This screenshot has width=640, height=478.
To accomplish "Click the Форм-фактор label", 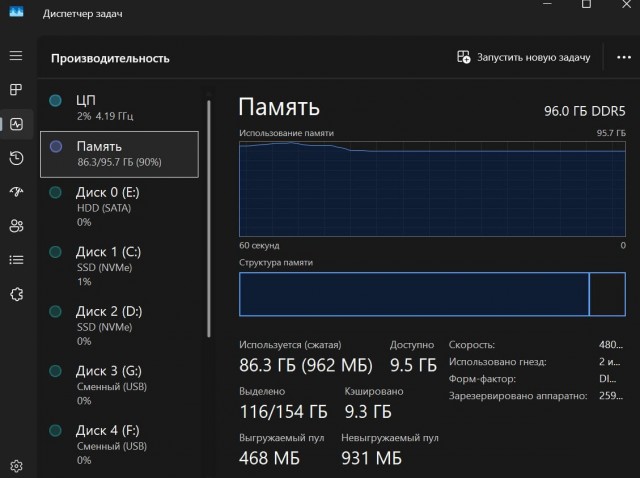I will 482,379.
